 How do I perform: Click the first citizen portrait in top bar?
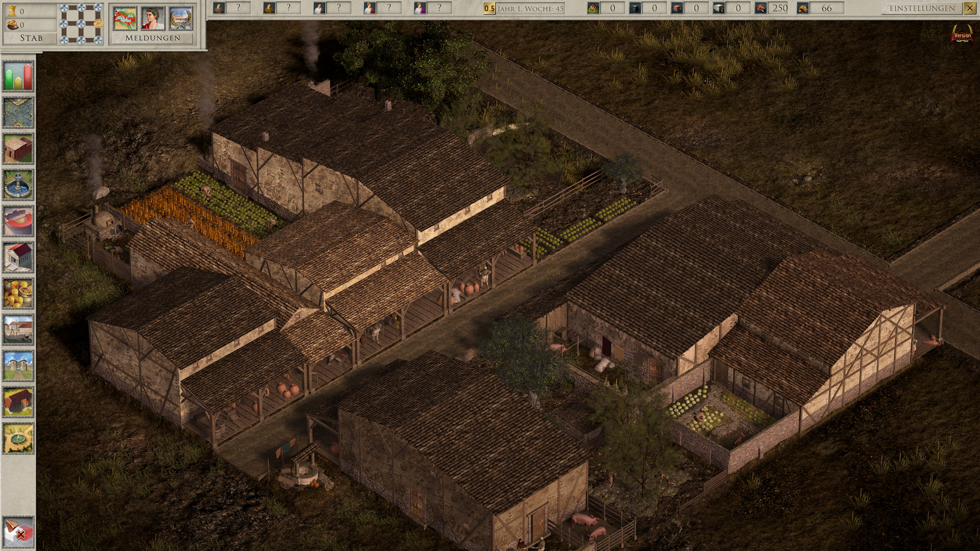pyautogui.click(x=219, y=8)
